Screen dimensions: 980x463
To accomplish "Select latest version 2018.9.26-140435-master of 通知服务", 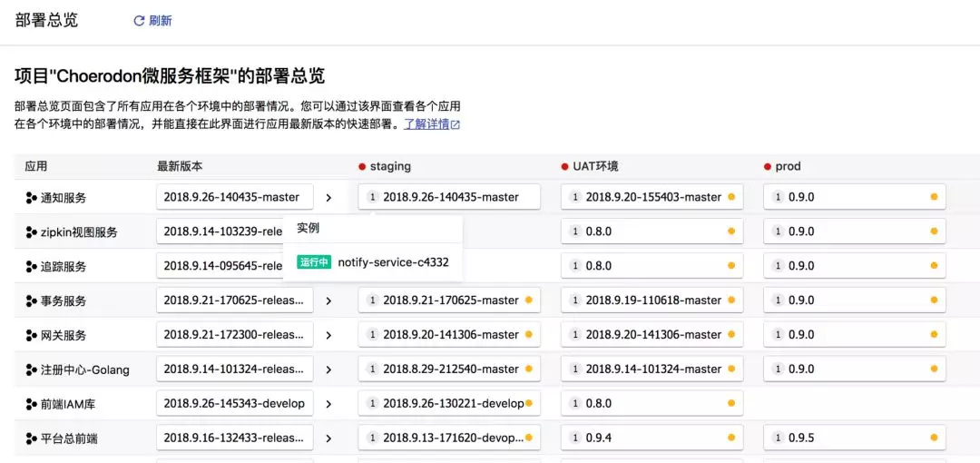I will [234, 196].
